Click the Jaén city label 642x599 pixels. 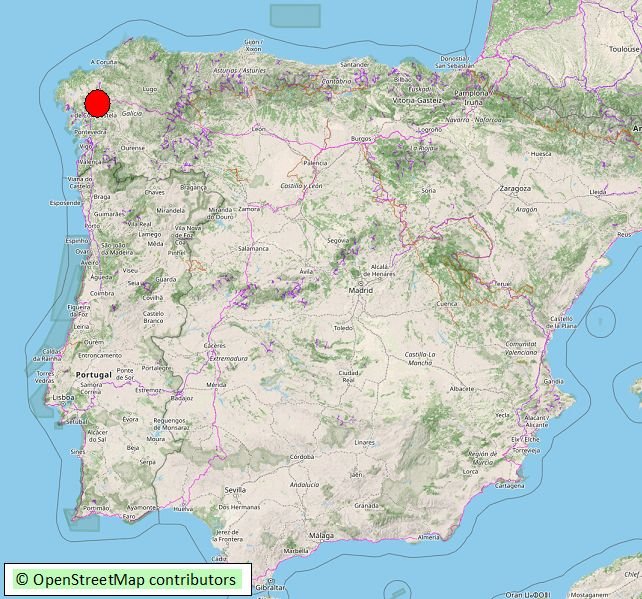tap(357, 475)
